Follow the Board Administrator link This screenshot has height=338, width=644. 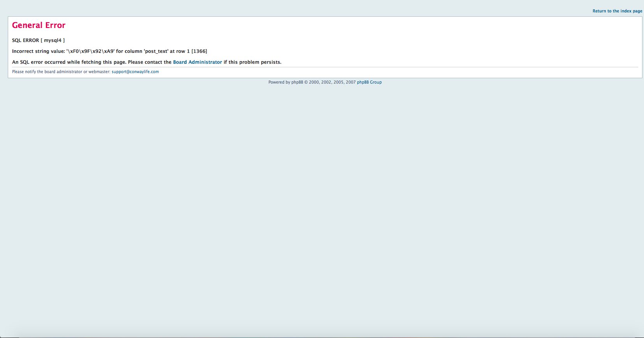coord(197,62)
